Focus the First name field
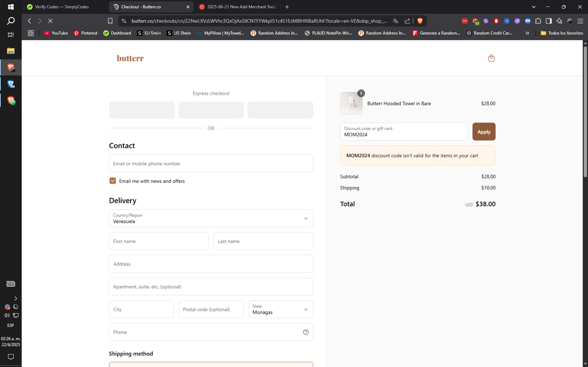 [x=159, y=241]
